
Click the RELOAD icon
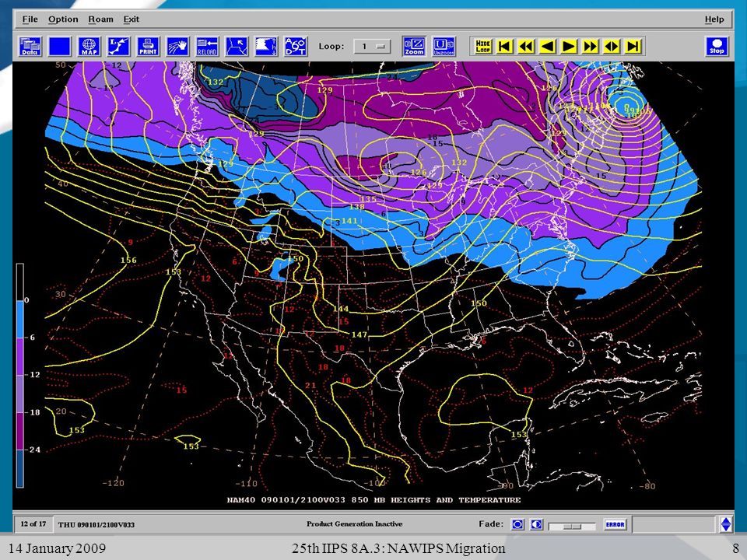click(207, 47)
